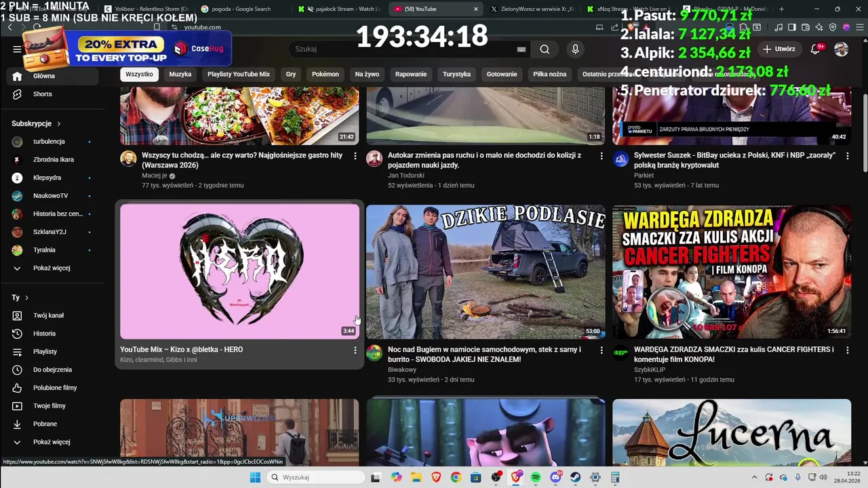Select the Muzyka filter chip

180,74
